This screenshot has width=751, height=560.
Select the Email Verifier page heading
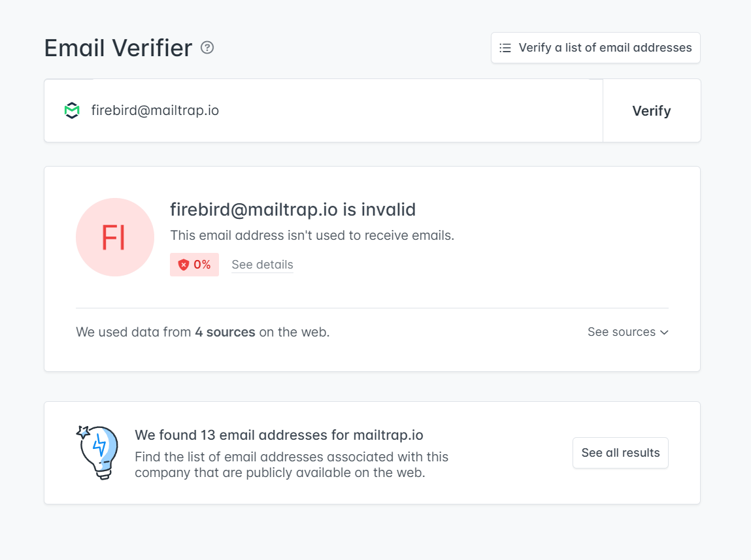coord(117,48)
